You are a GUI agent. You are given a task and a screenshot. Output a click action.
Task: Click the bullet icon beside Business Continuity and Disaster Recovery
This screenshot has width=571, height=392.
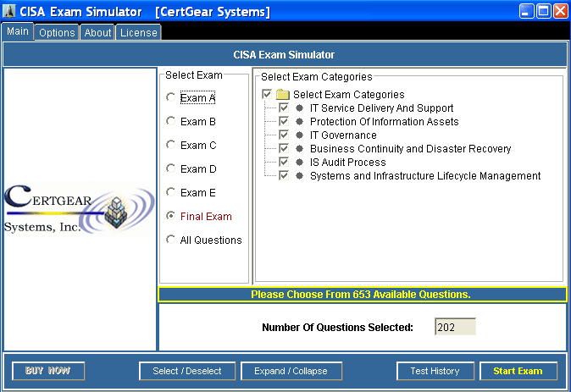pyautogui.click(x=299, y=148)
